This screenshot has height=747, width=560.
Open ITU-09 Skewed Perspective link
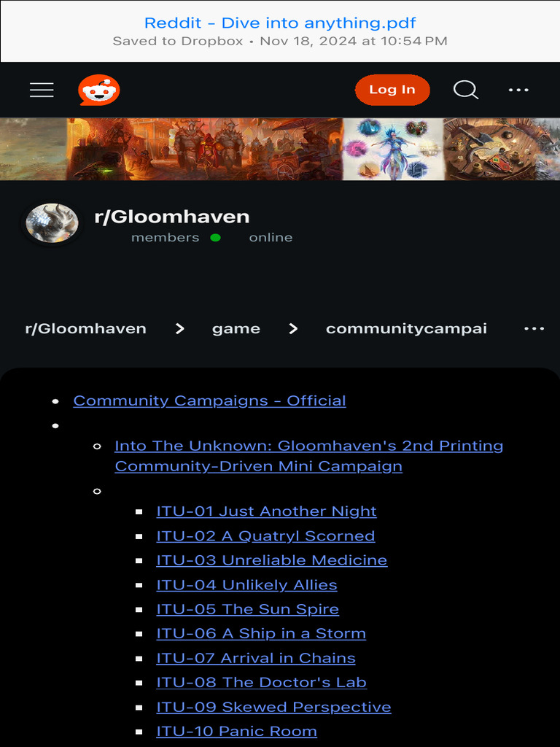[x=274, y=707]
